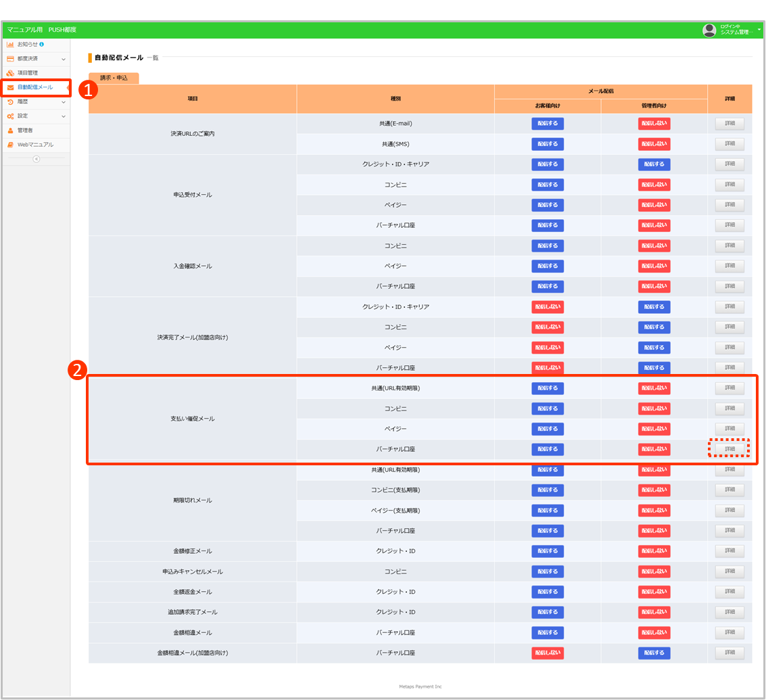Expand the 都度決済 sidebar submenu chevron
This screenshot has height=700, width=766.
point(64,60)
